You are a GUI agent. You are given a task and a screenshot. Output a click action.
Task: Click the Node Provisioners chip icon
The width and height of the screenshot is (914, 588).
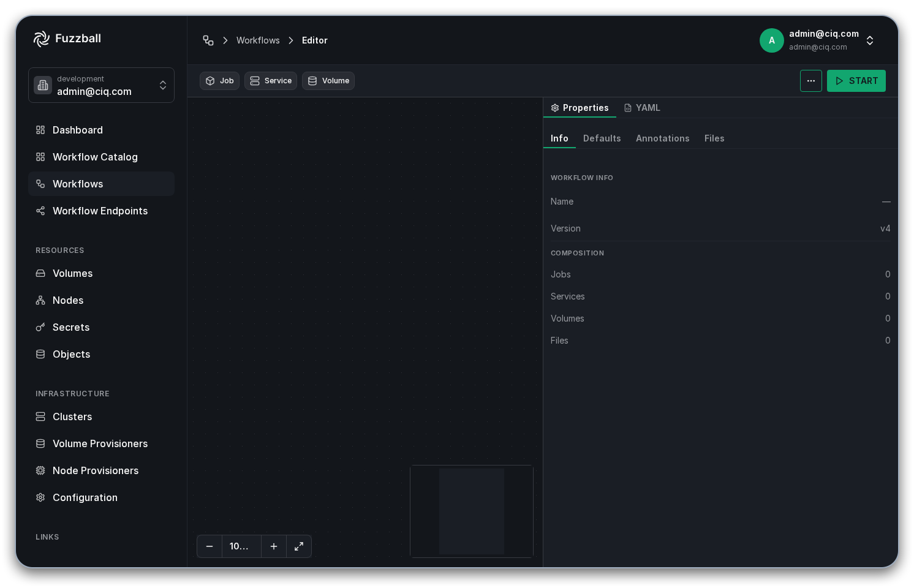coord(40,470)
